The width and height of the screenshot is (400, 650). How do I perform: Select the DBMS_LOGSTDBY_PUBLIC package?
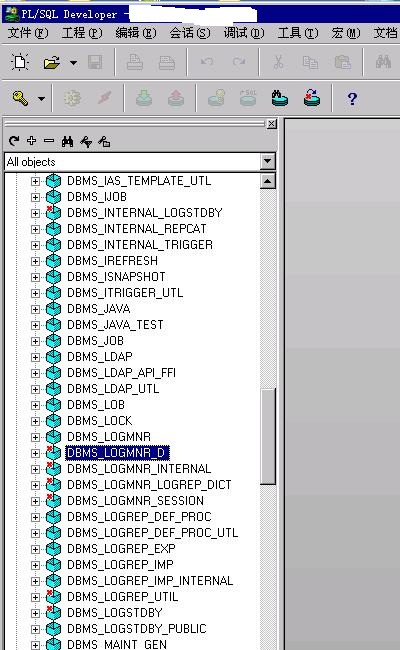point(136,629)
